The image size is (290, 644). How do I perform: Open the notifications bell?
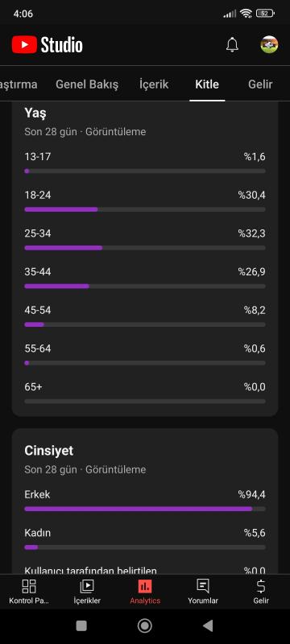232,45
